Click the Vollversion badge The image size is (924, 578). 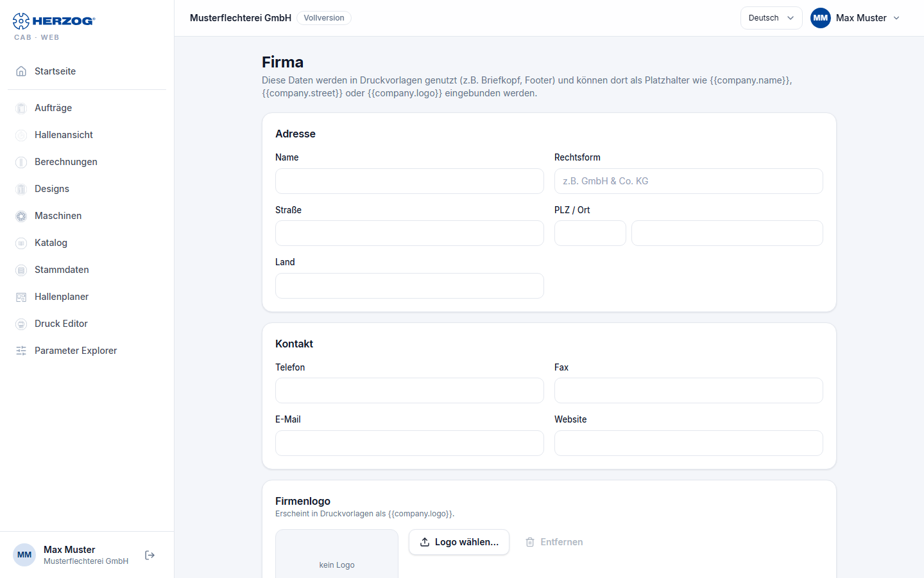coord(324,18)
